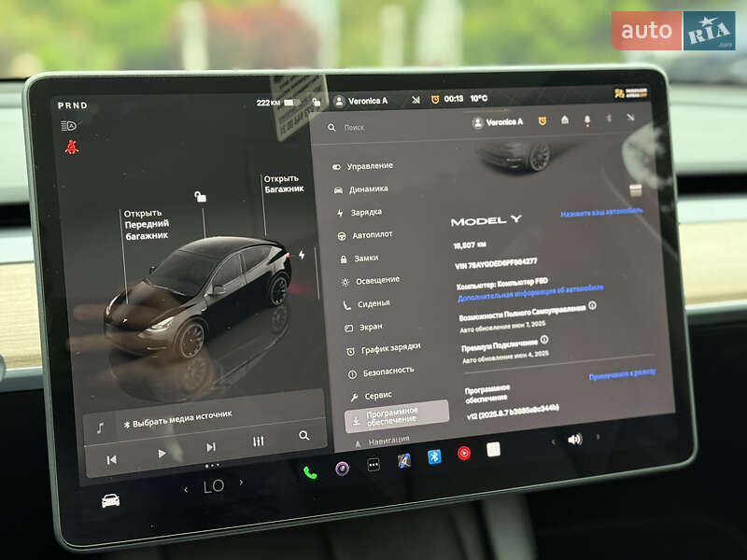The image size is (747, 560).
Task: Open the Навигация menu
Action: (382, 441)
